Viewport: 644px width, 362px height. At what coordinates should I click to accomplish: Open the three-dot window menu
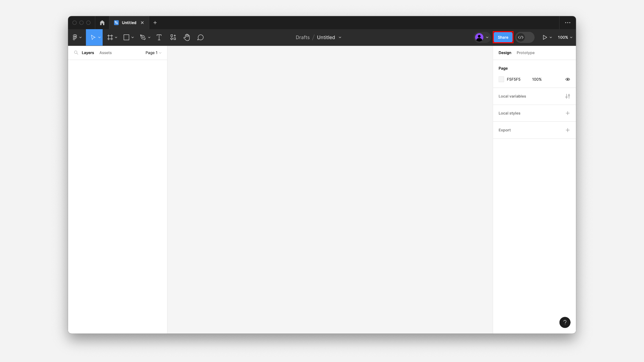(x=568, y=23)
